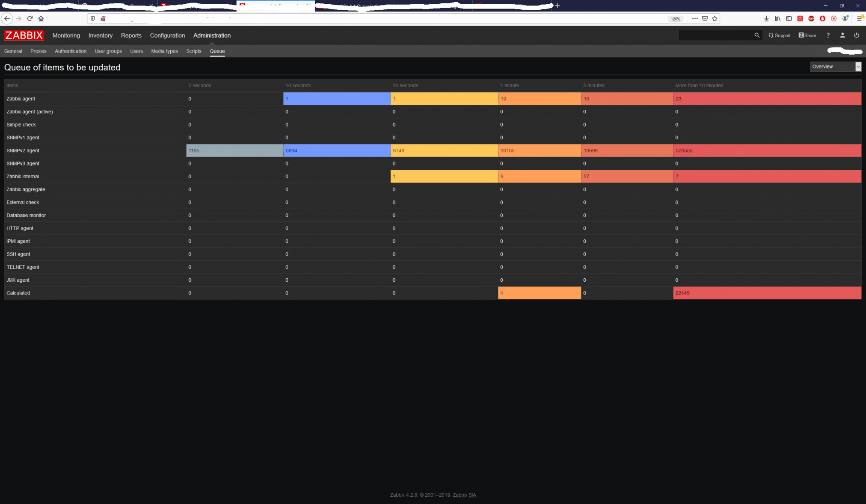Viewport: 866px width, 504px height.
Task: Click the 523553 red SNMPv2 cell
Action: 684,150
